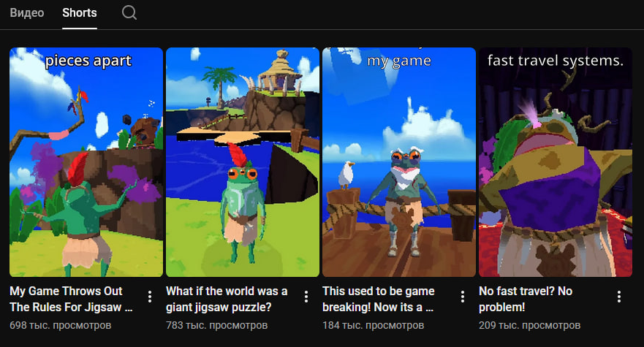The width and height of the screenshot is (644, 347).
Task: Open the "my game" short thumbnail with seagull
Action: pyautogui.click(x=399, y=162)
